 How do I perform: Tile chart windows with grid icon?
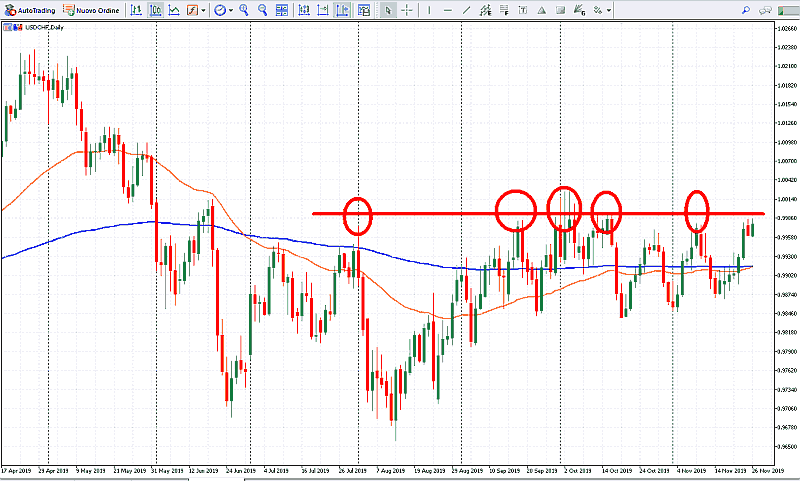pos(282,10)
